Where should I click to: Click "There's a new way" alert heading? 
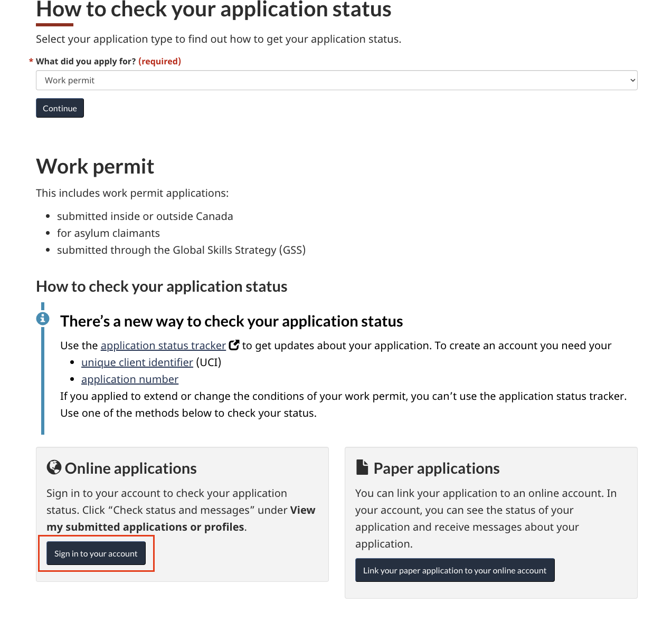click(231, 321)
